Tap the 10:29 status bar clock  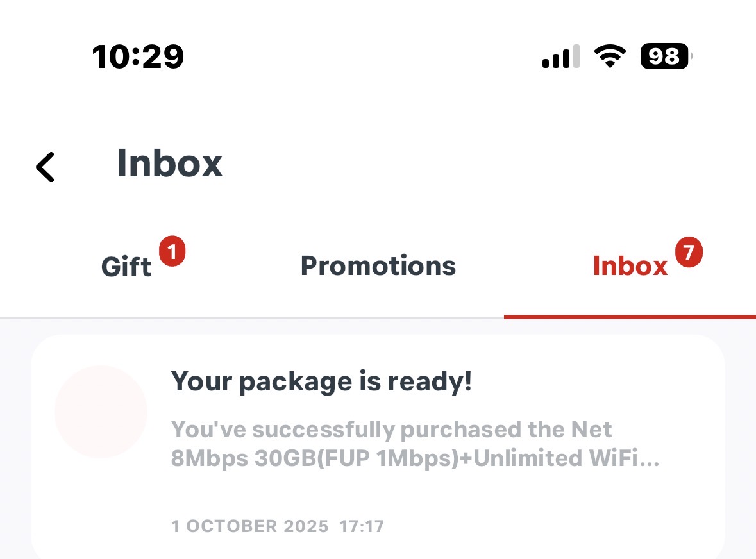[138, 57]
